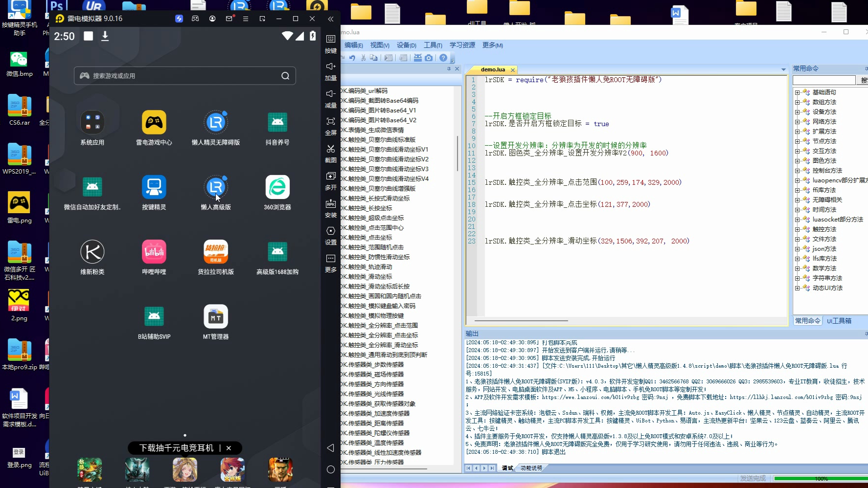Expand the 图色方法 tree node
This screenshot has height=488, width=868.
[x=797, y=161]
